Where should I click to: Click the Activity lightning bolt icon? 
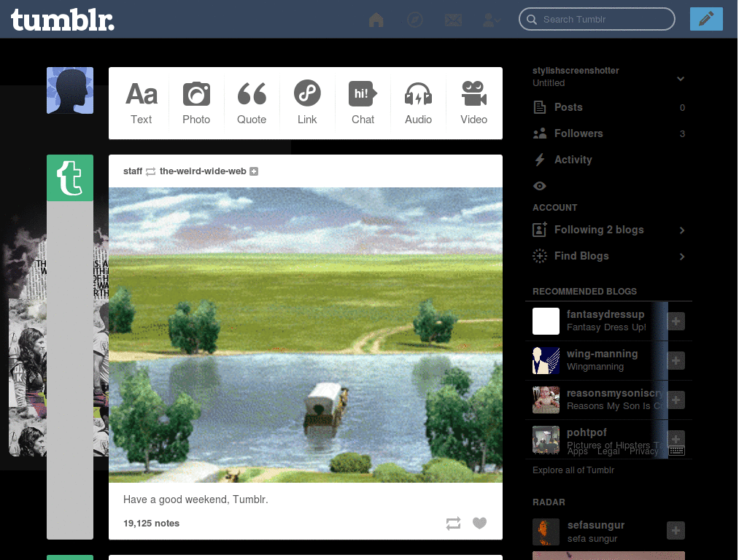click(x=540, y=160)
